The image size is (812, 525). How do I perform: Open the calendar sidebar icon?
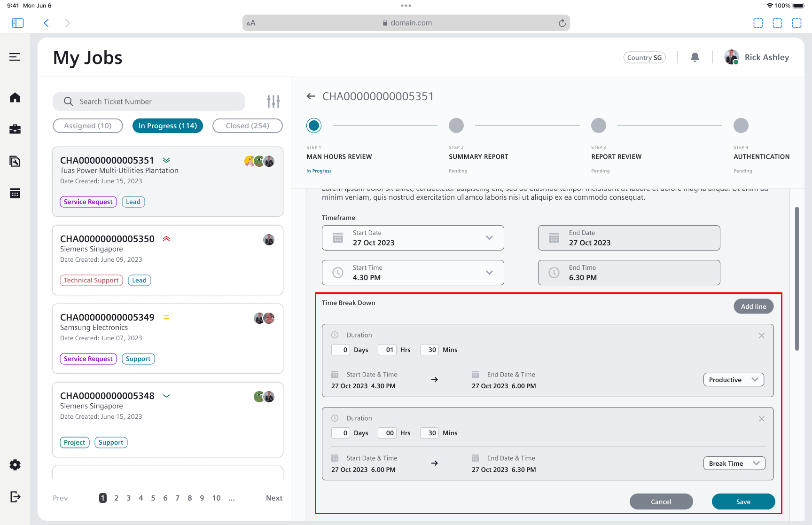click(15, 193)
